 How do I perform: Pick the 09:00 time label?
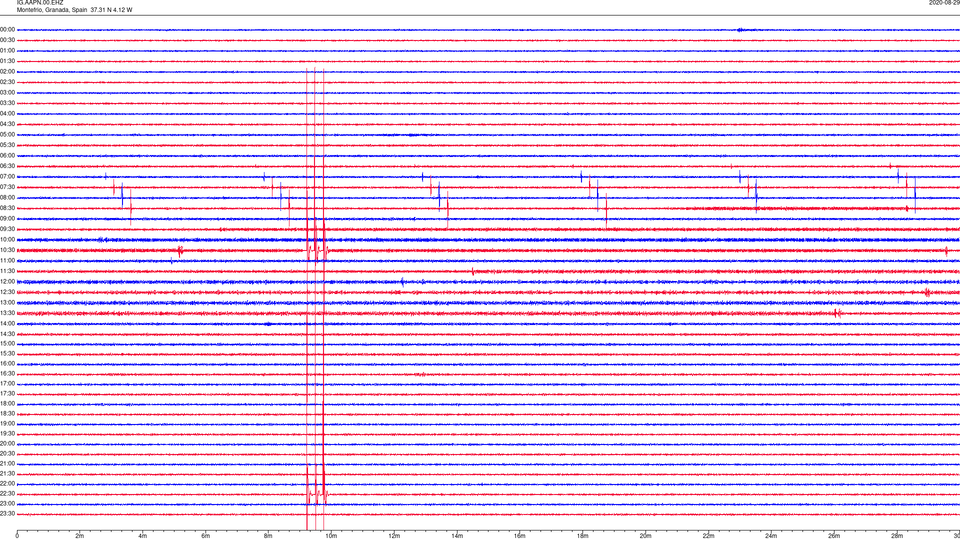click(x=7, y=219)
